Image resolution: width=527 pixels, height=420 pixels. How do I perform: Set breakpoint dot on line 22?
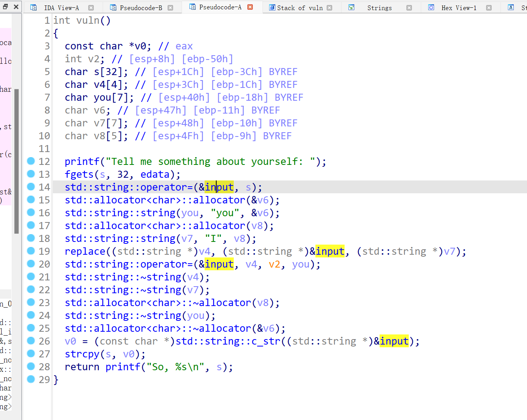point(31,289)
